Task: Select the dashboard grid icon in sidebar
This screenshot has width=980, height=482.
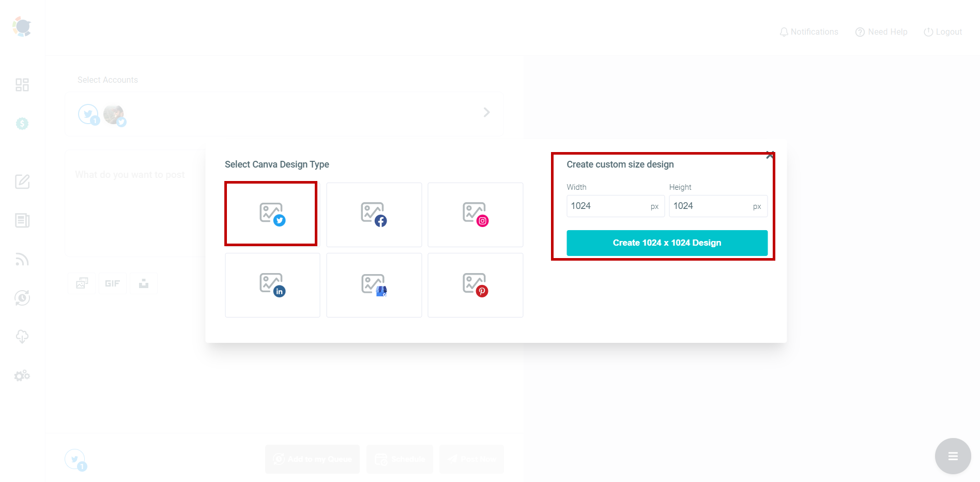Action: click(x=22, y=84)
